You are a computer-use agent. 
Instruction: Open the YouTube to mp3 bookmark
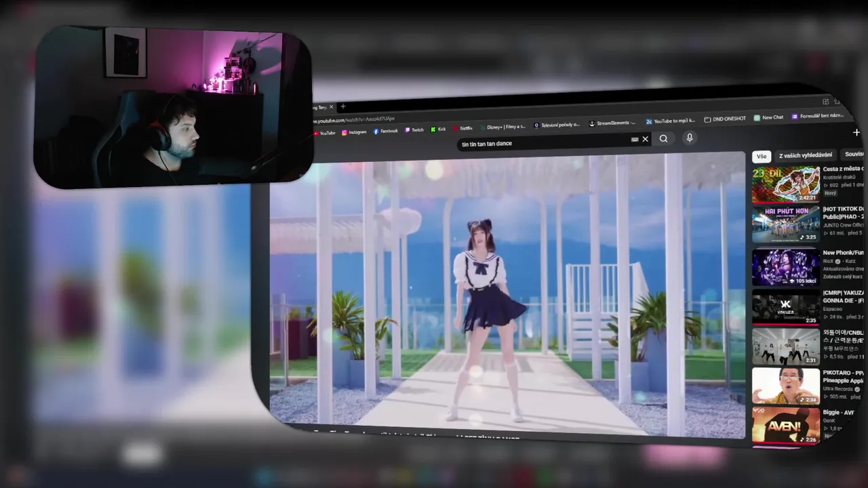(671, 121)
